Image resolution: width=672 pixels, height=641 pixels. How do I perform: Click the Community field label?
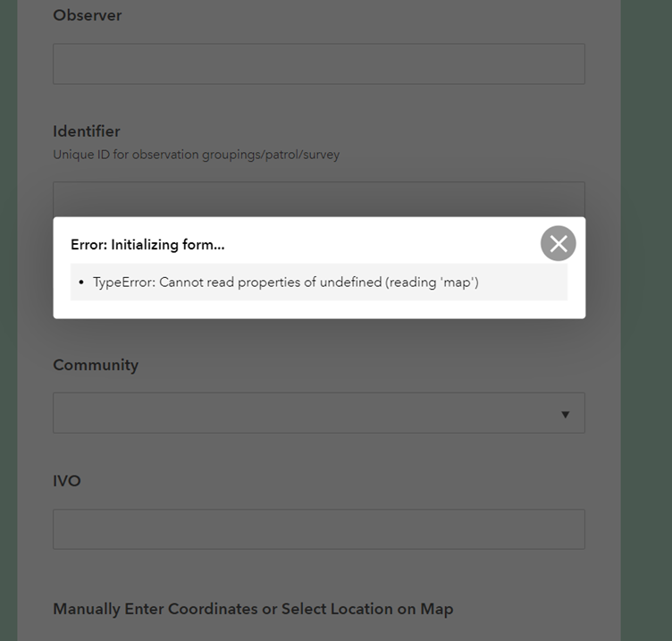point(96,365)
